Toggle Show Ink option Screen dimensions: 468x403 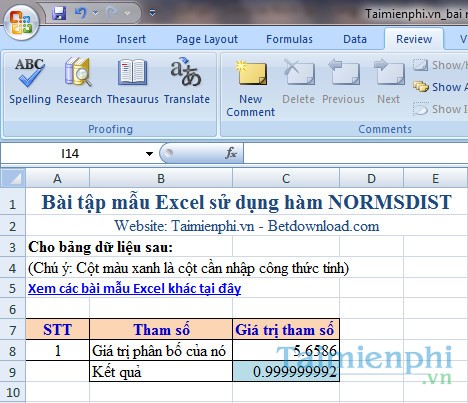pos(439,109)
